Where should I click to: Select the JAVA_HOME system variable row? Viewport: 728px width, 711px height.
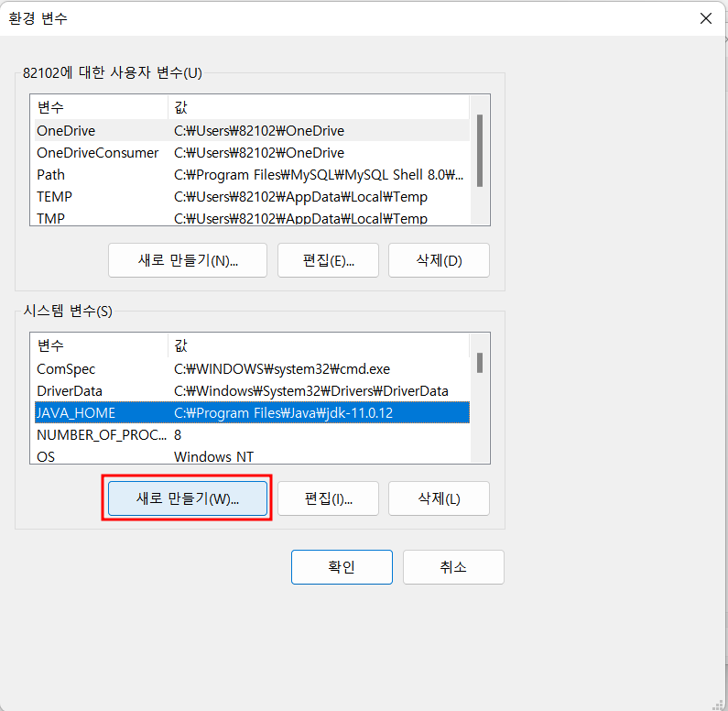[x=252, y=412]
